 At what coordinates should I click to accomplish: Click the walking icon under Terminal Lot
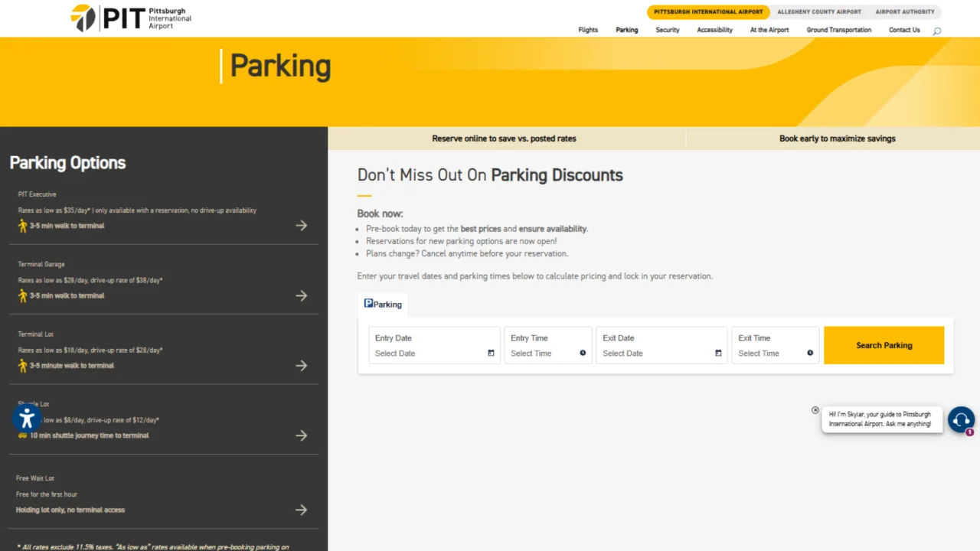click(x=22, y=366)
